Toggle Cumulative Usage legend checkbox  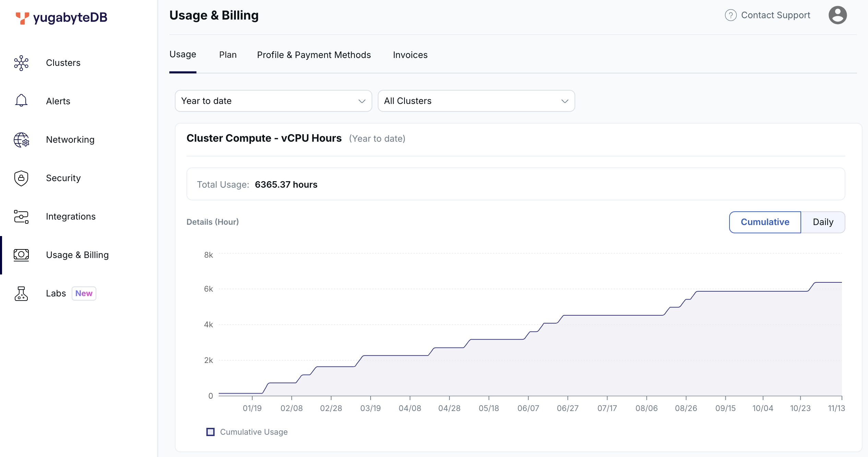point(210,432)
